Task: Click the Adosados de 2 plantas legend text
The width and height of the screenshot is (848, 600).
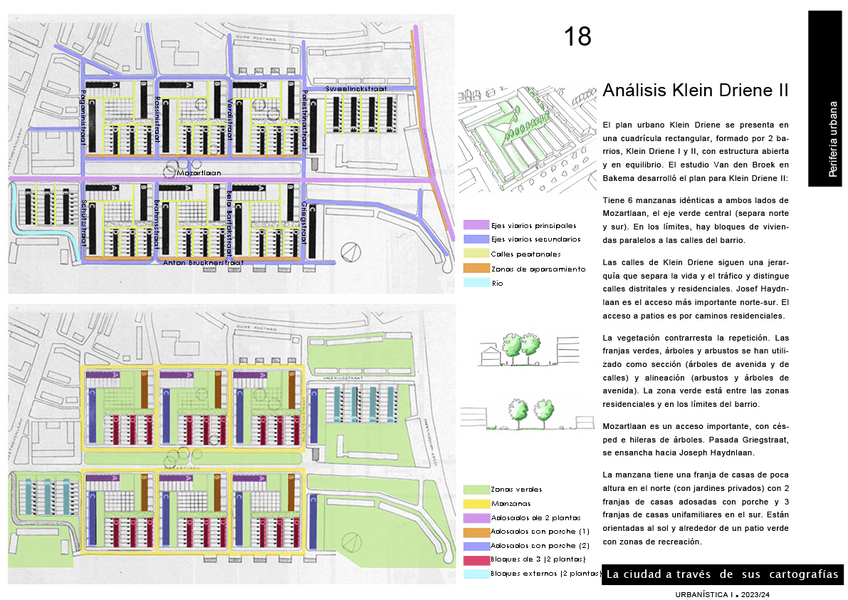Action: (536, 518)
